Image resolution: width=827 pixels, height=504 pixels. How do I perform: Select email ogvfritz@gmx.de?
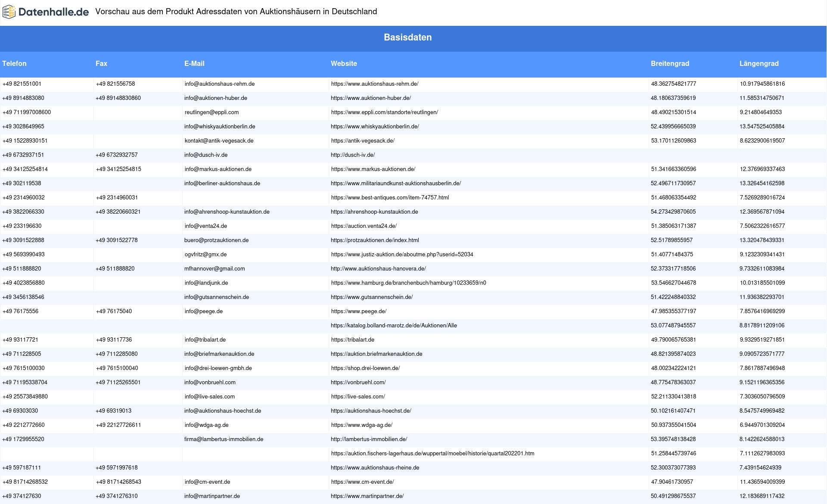pos(206,255)
